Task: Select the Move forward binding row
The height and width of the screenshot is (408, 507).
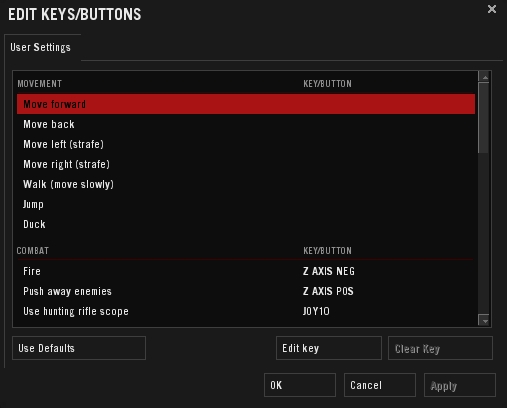Action: [x=246, y=104]
